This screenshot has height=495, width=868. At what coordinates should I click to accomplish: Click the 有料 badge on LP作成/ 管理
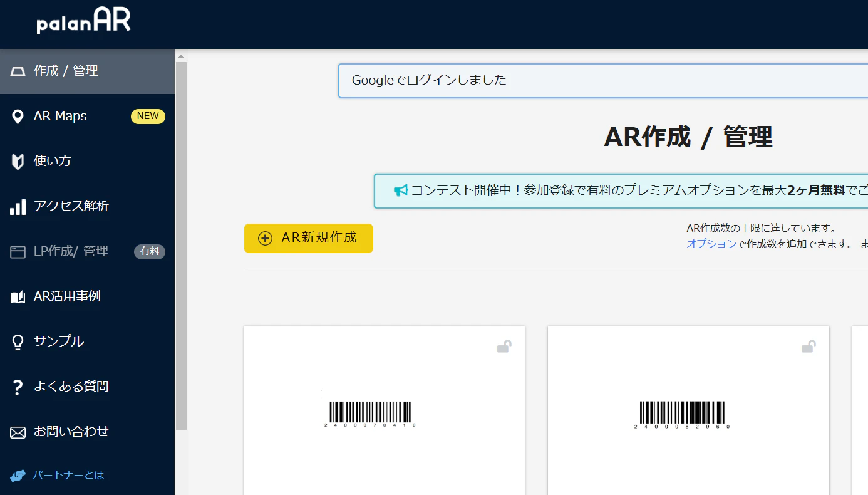150,252
